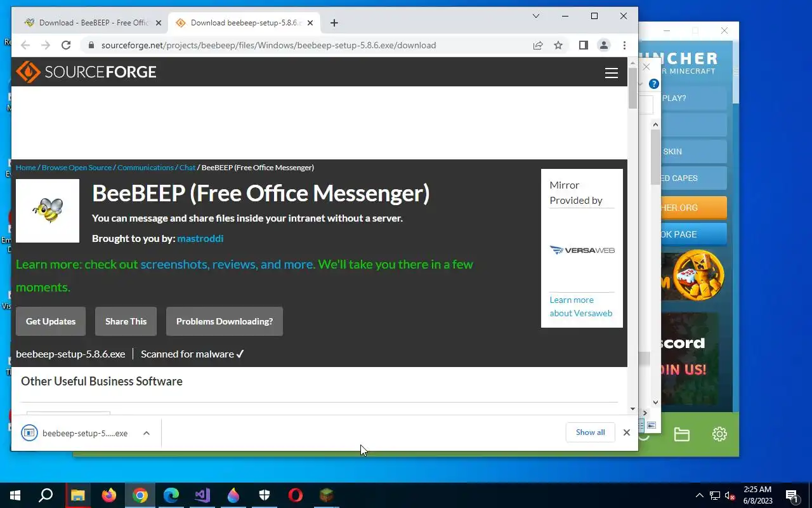Click the OK PAGE blue button in the launcher
812x508 pixels.
(693, 234)
